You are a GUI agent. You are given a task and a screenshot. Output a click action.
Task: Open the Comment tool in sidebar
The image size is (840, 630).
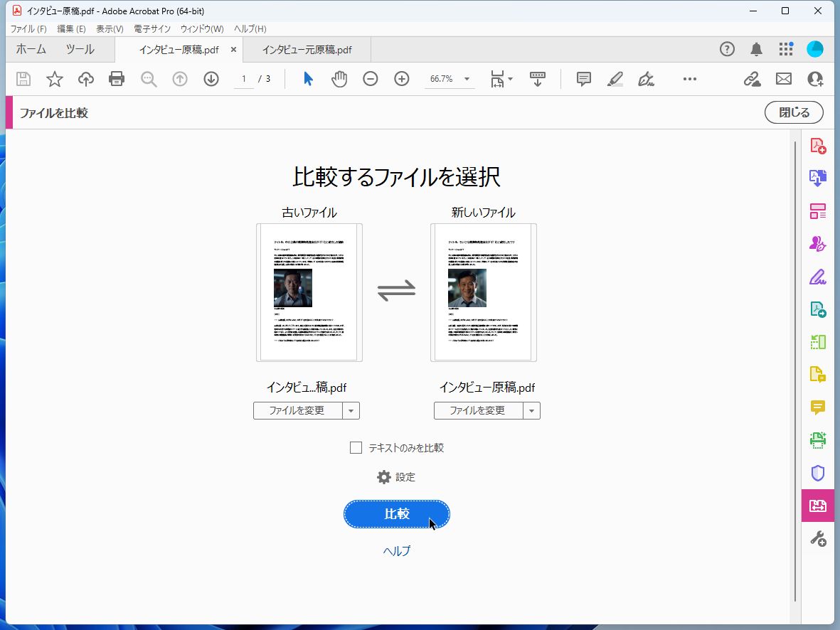[817, 407]
